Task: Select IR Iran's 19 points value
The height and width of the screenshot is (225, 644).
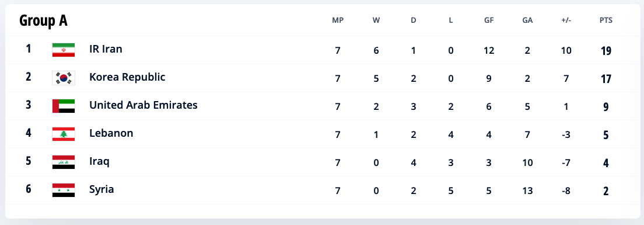Action: pyautogui.click(x=606, y=51)
